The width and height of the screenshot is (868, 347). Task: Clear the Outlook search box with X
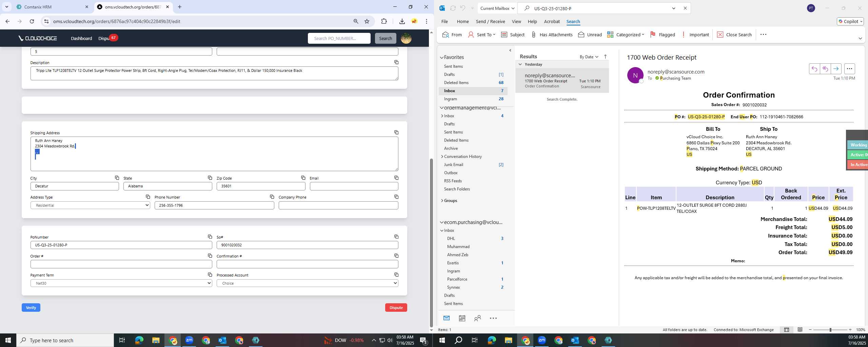pos(685,8)
